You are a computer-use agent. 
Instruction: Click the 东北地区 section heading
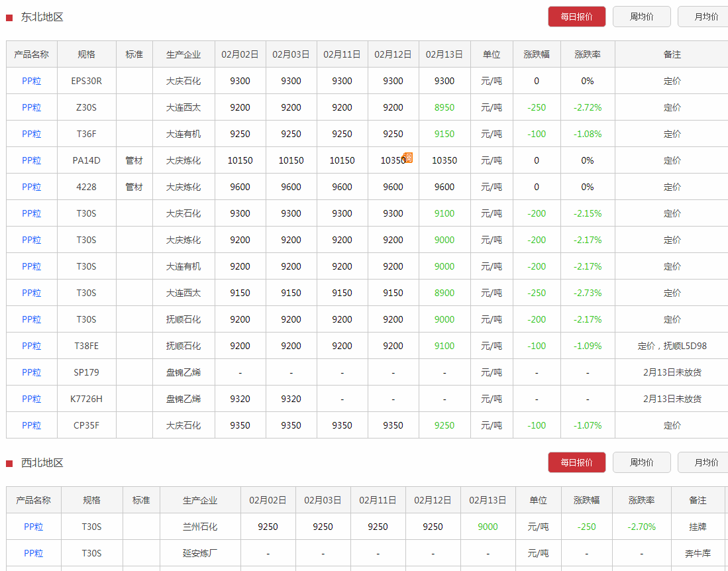click(x=42, y=17)
